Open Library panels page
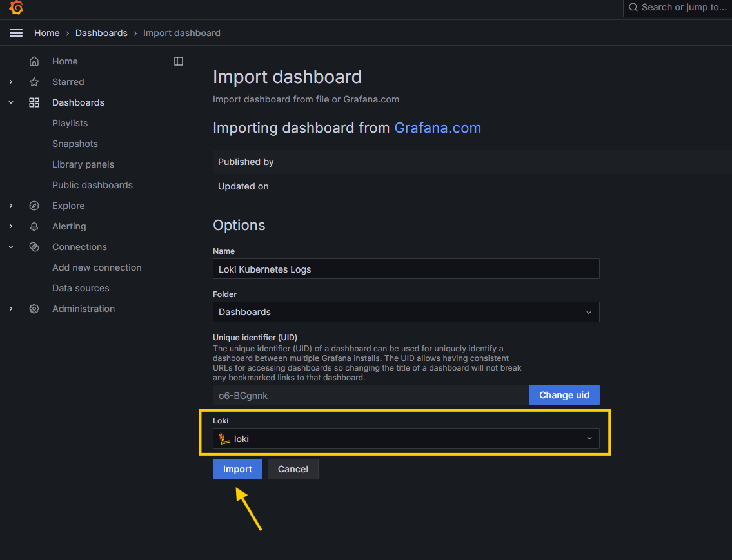The image size is (732, 560). click(x=83, y=164)
